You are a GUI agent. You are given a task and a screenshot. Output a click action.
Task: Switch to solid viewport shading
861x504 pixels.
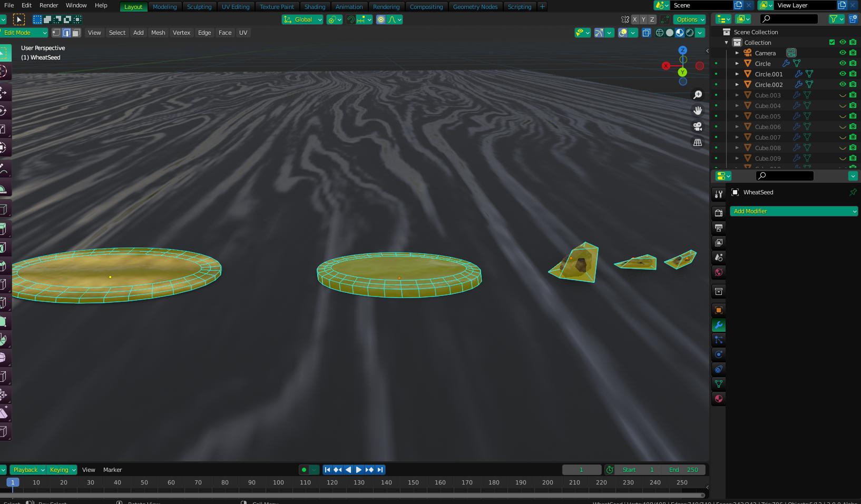point(670,33)
